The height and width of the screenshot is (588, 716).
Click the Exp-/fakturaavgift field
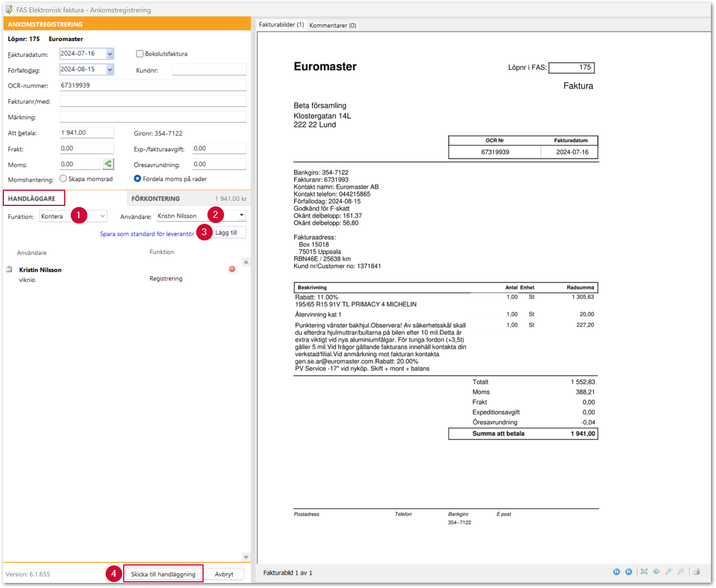coord(219,149)
